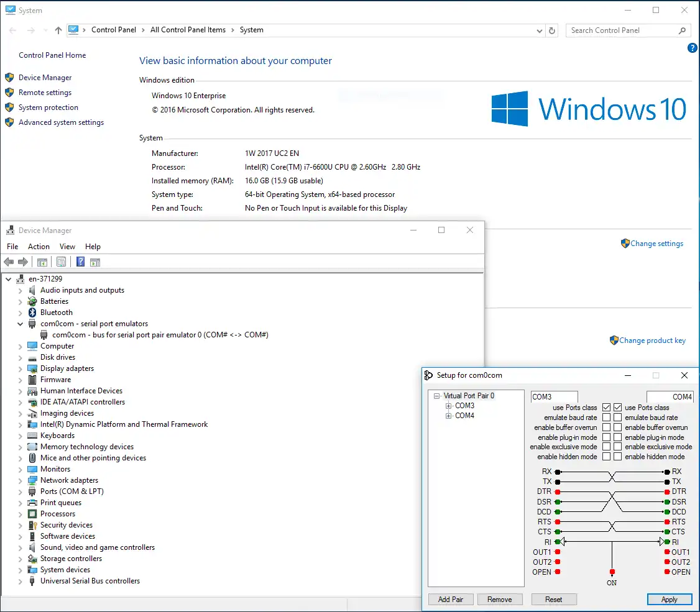Click the Up arrow in Control Panel navigation
The height and width of the screenshot is (612, 700).
point(58,30)
